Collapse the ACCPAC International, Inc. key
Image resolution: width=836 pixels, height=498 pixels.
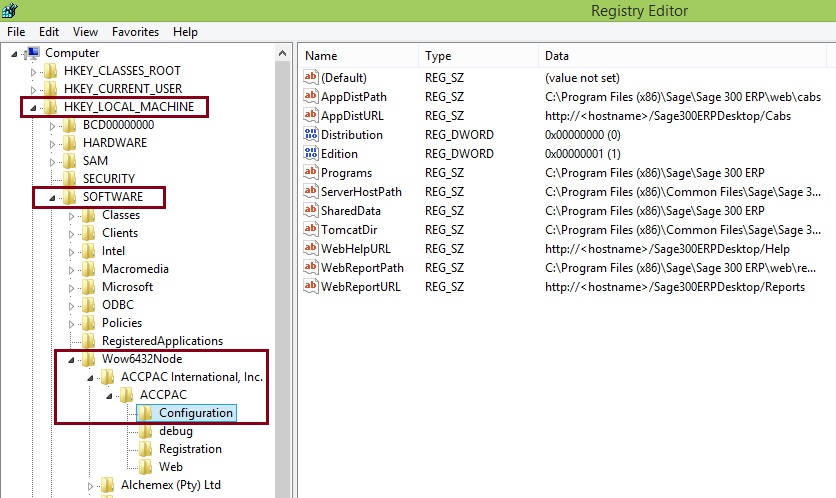point(90,378)
